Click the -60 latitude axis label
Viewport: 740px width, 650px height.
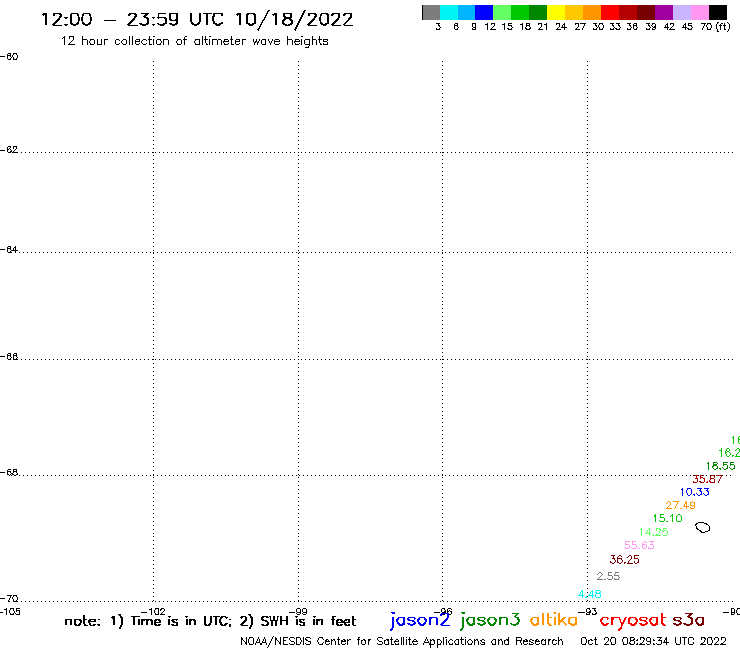point(9,57)
